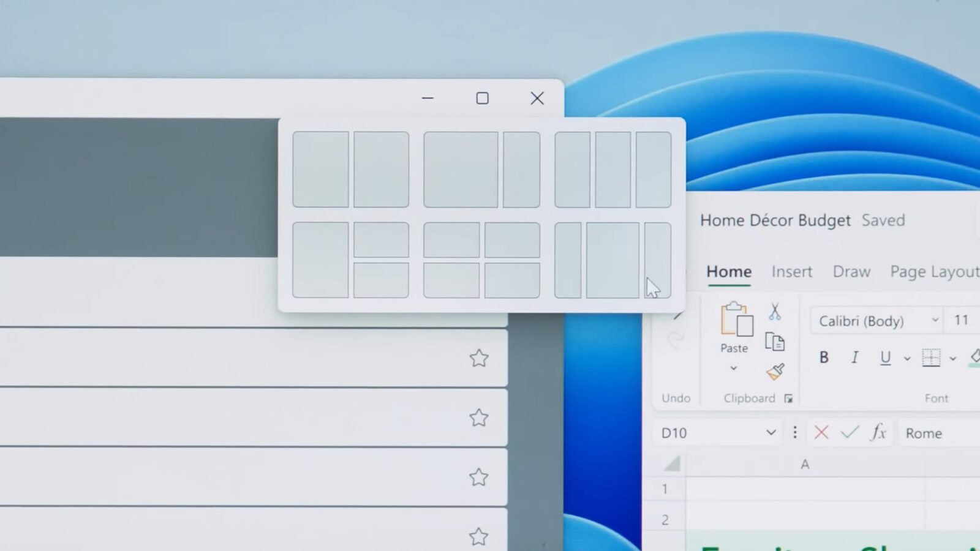
Task: Toggle bold formatting on cell D10
Action: click(x=824, y=358)
